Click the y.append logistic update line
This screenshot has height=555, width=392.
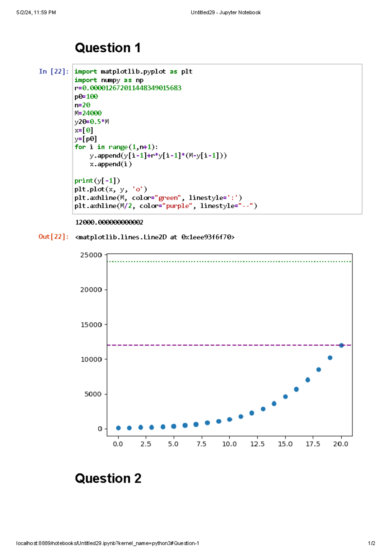[158, 156]
